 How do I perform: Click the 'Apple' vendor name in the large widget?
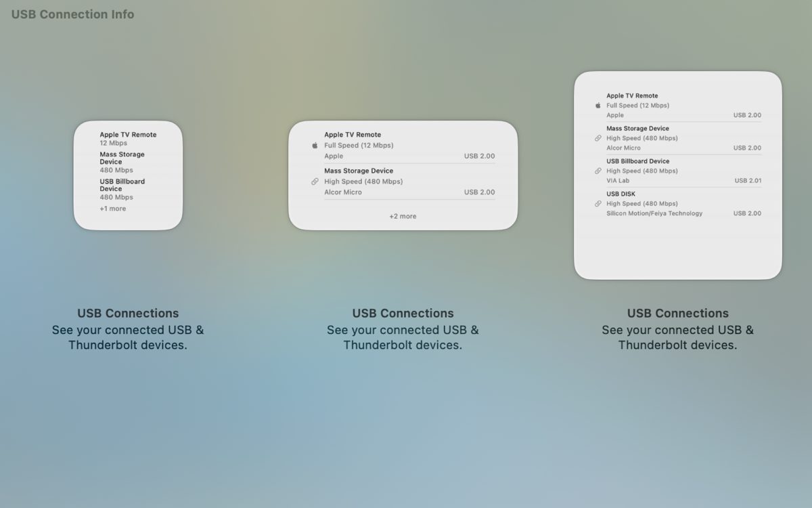point(615,115)
